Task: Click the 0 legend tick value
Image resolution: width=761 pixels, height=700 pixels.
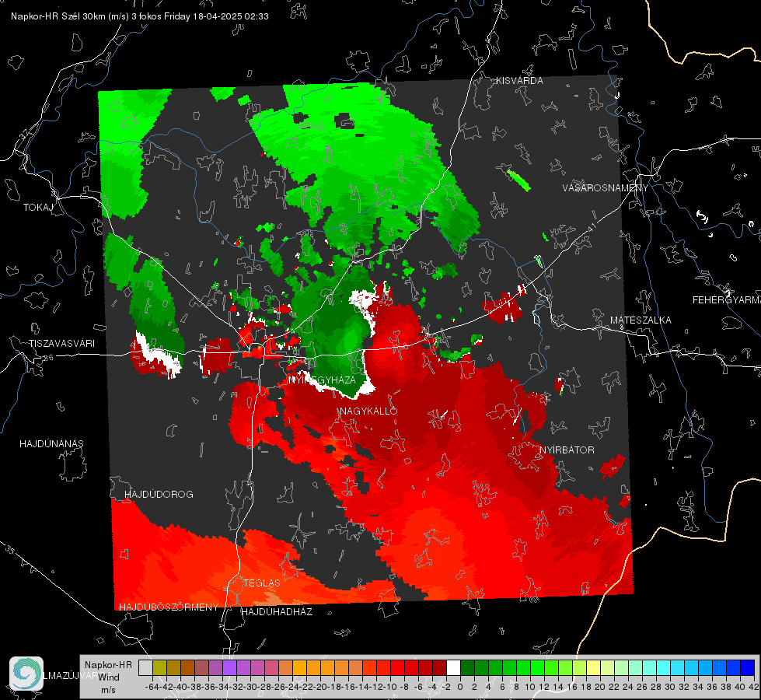Action: (460, 687)
